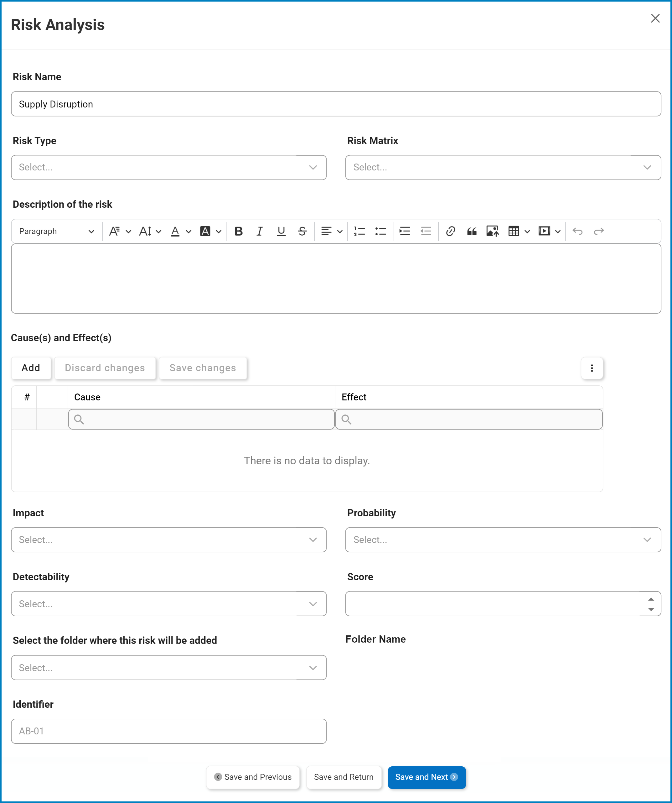The width and height of the screenshot is (672, 803).
Task: Open the three-dot grid options menu
Action: (x=592, y=368)
